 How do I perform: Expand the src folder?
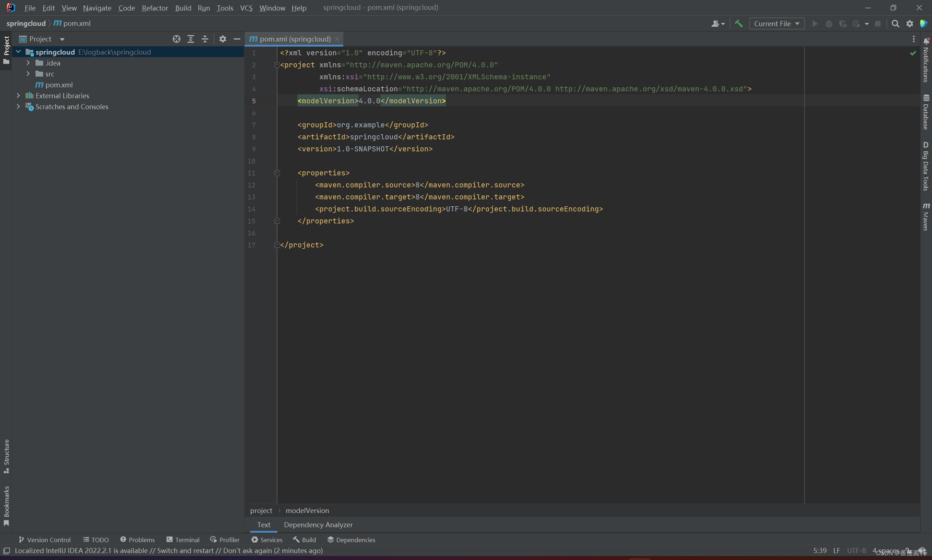tap(28, 74)
